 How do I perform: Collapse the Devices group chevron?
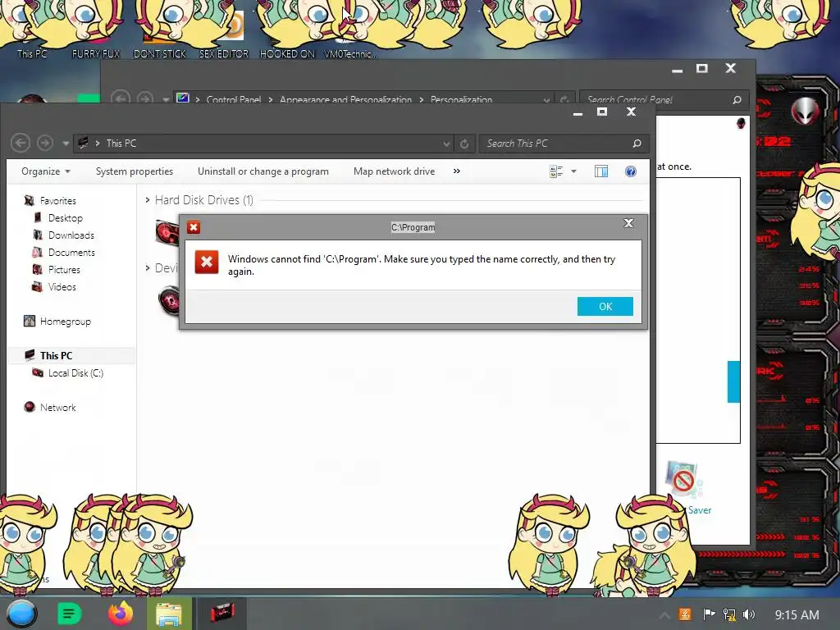(x=148, y=268)
